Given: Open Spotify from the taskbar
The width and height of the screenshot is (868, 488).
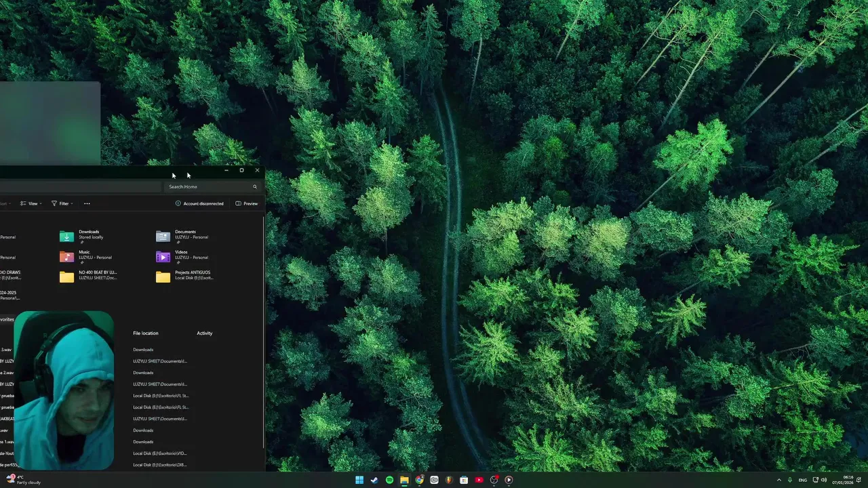Looking at the screenshot, I should (389, 480).
